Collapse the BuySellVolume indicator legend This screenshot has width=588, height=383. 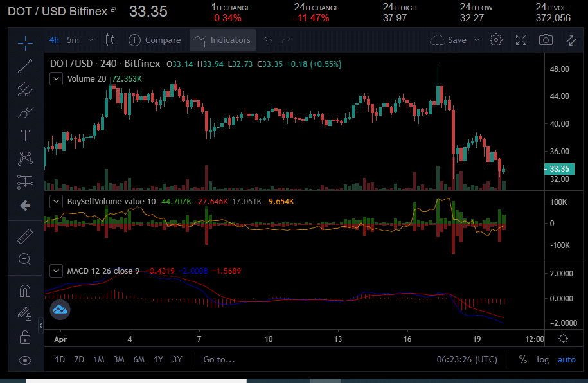[x=57, y=202]
